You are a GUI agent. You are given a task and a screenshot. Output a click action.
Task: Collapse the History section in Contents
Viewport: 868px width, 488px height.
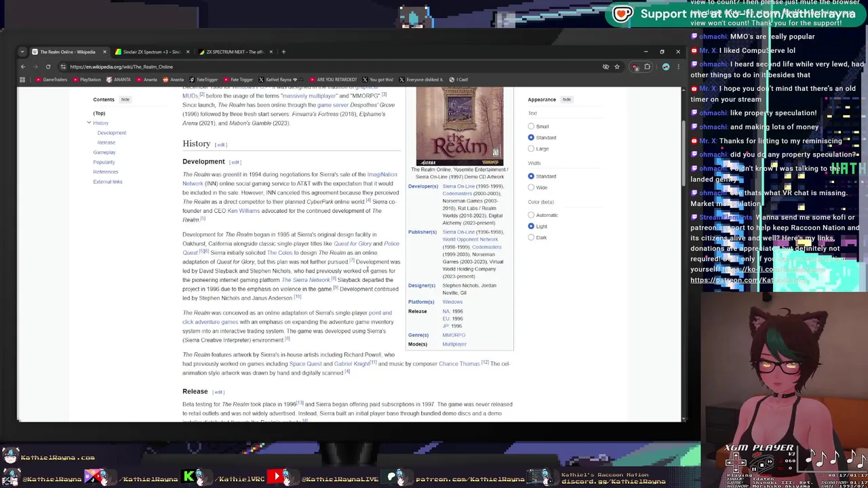[x=89, y=123]
